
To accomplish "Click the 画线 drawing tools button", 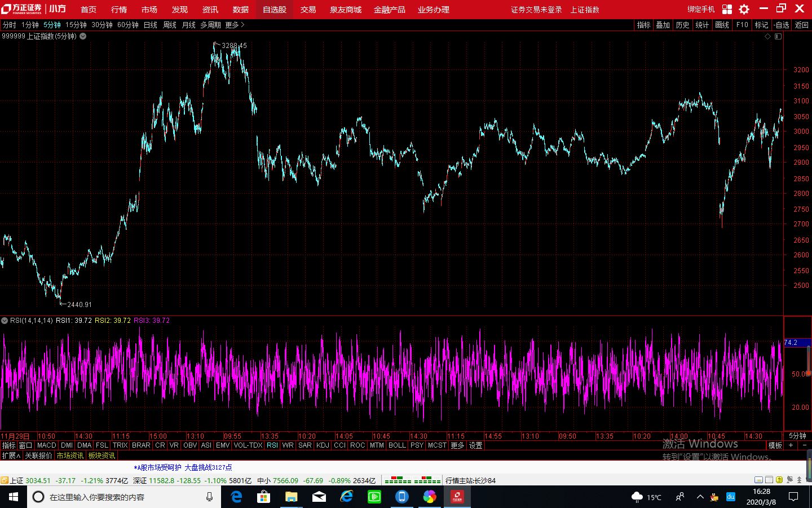I will 722,25.
